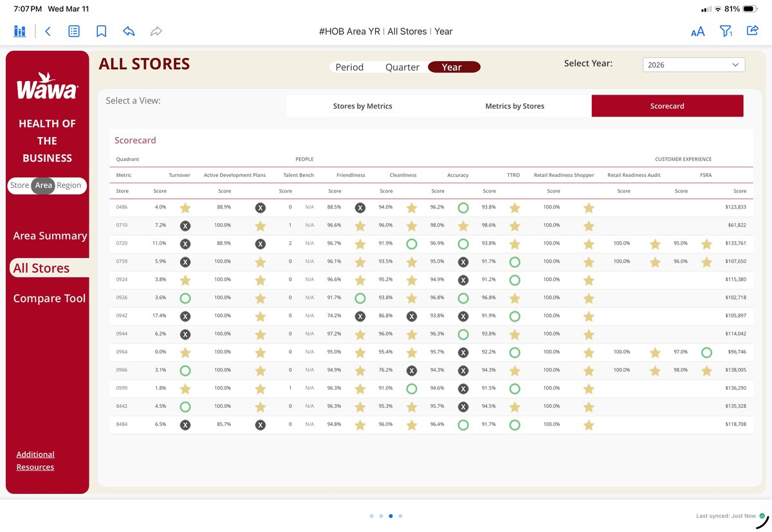Switch to Metrics by Stores tab

[515, 106]
